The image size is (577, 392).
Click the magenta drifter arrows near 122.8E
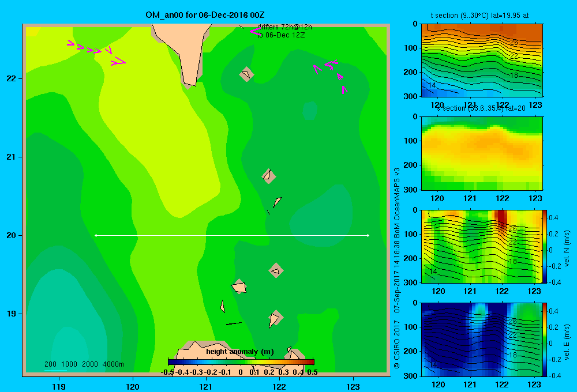click(x=331, y=77)
